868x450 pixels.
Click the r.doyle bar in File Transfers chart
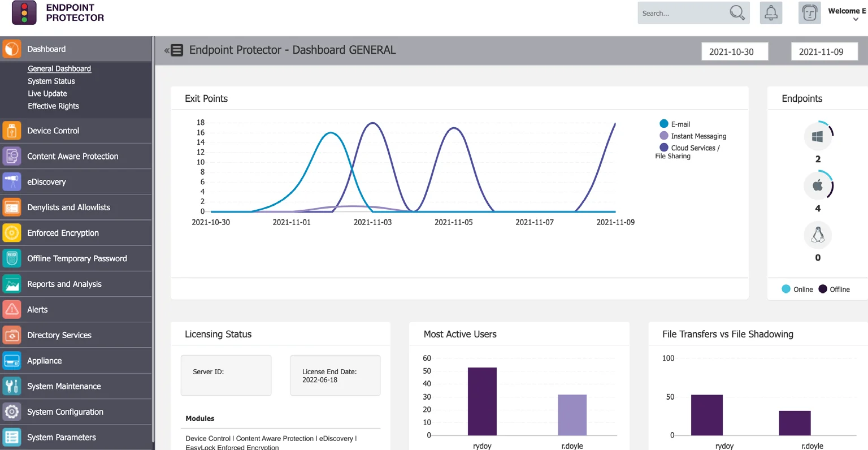[x=795, y=423]
